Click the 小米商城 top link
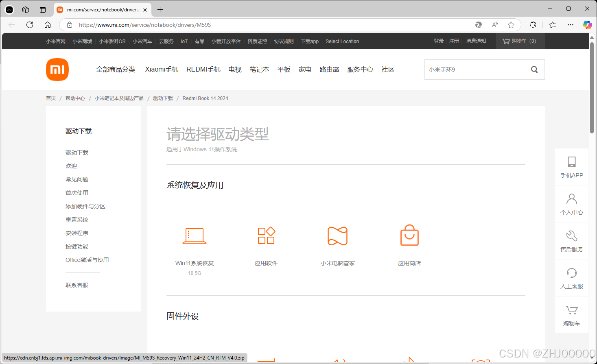 (x=82, y=41)
